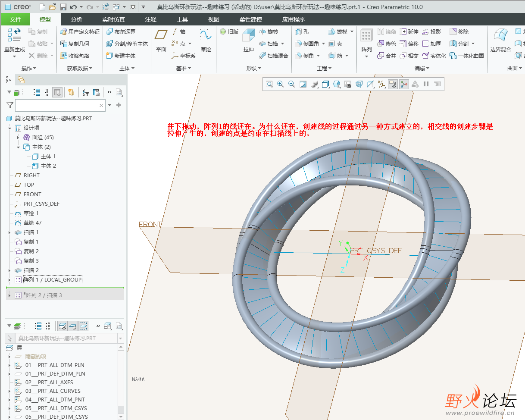Collapse the 主体 (2) bodies node
The width and height of the screenshot is (525, 420).
[18, 147]
